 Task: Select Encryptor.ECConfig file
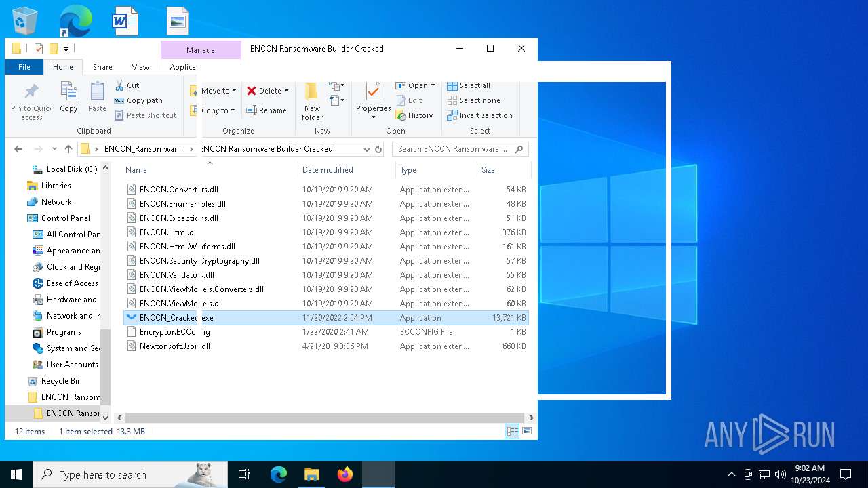pyautogui.click(x=326, y=332)
